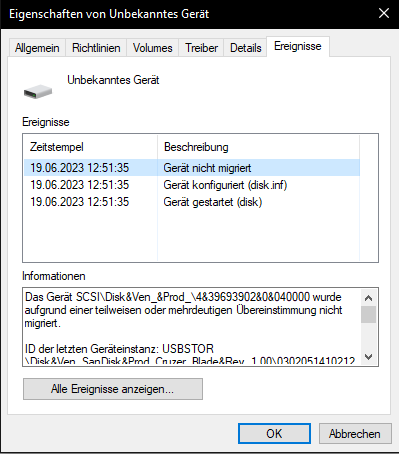The image size is (399, 454).
Task: Select the Volumes tab
Action: [152, 48]
